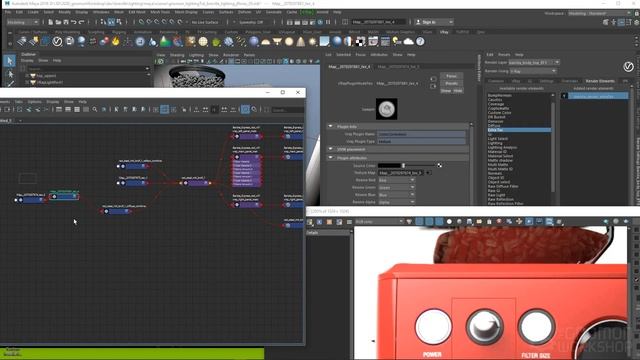This screenshot has height=360, width=640.
Task: Click the light bulb shelf icon
Action: click(x=396, y=41)
